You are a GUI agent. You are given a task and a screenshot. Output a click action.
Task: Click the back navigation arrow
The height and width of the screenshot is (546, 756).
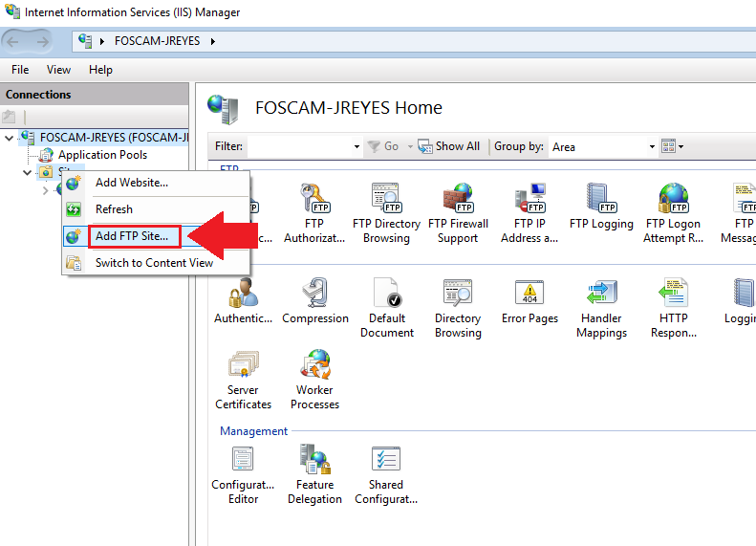[13, 42]
